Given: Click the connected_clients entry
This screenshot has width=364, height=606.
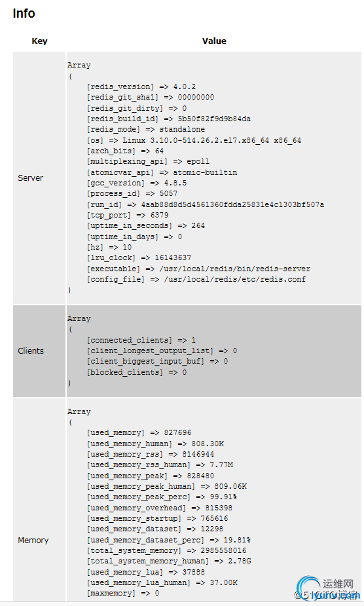Looking at the screenshot, I should point(141,340).
